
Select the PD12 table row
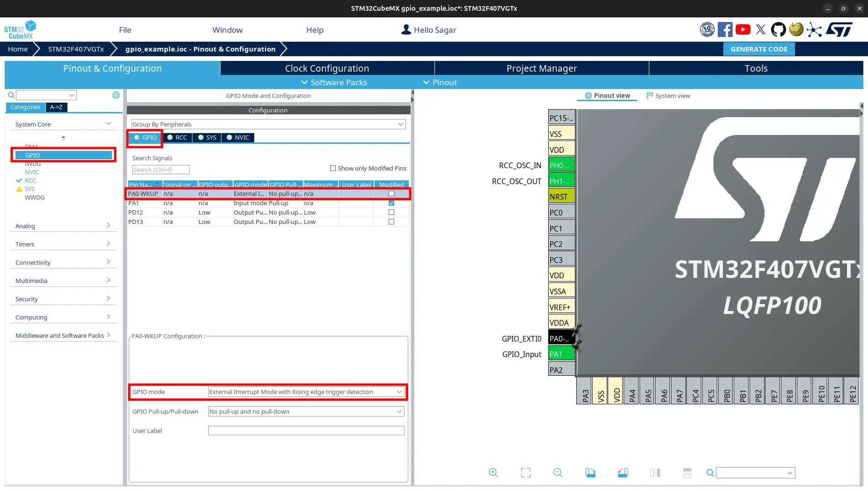(268, 212)
